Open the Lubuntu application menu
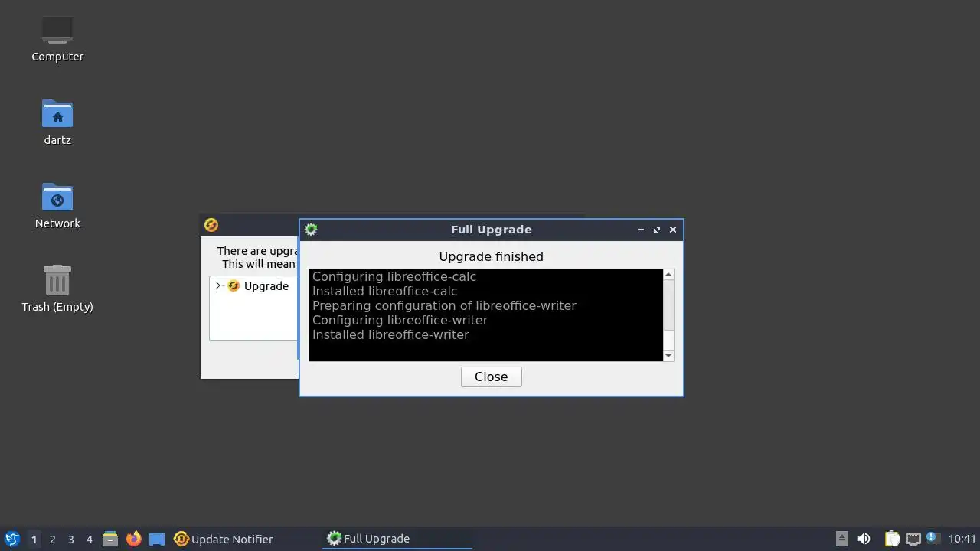The image size is (980, 551). click(11, 539)
